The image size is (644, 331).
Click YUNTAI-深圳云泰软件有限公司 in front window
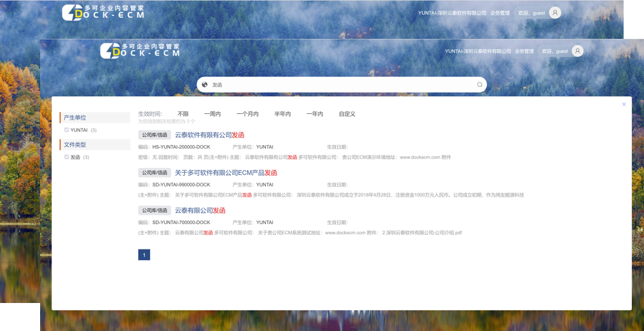(478, 52)
